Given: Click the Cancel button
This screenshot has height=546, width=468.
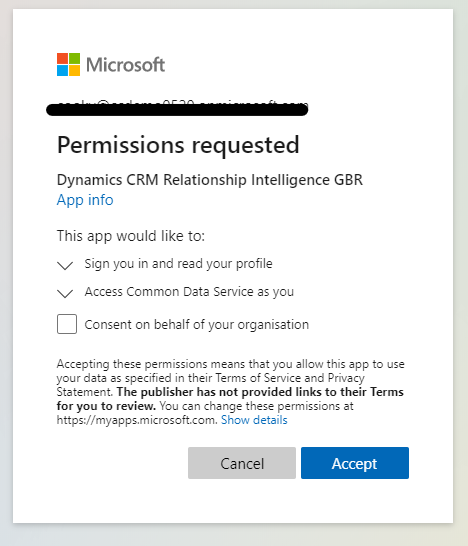Looking at the screenshot, I should tap(242, 463).
